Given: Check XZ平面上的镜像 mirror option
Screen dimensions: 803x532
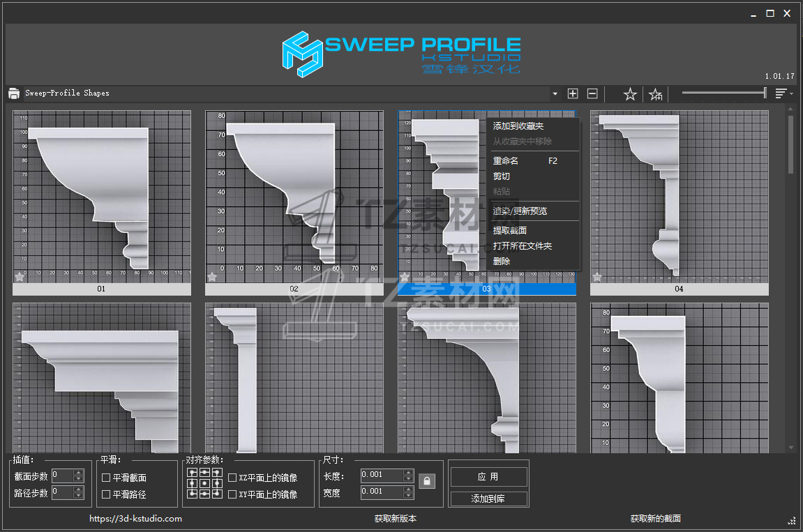Looking at the screenshot, I should click(232, 478).
